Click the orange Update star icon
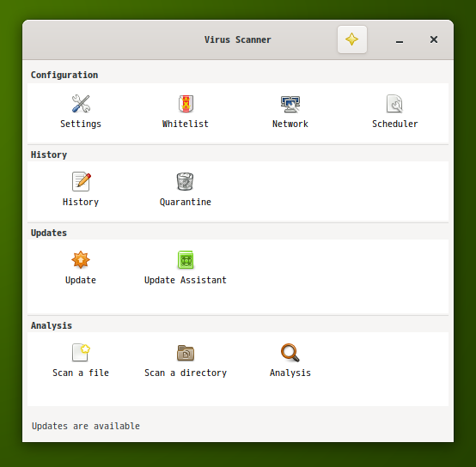 point(81,259)
